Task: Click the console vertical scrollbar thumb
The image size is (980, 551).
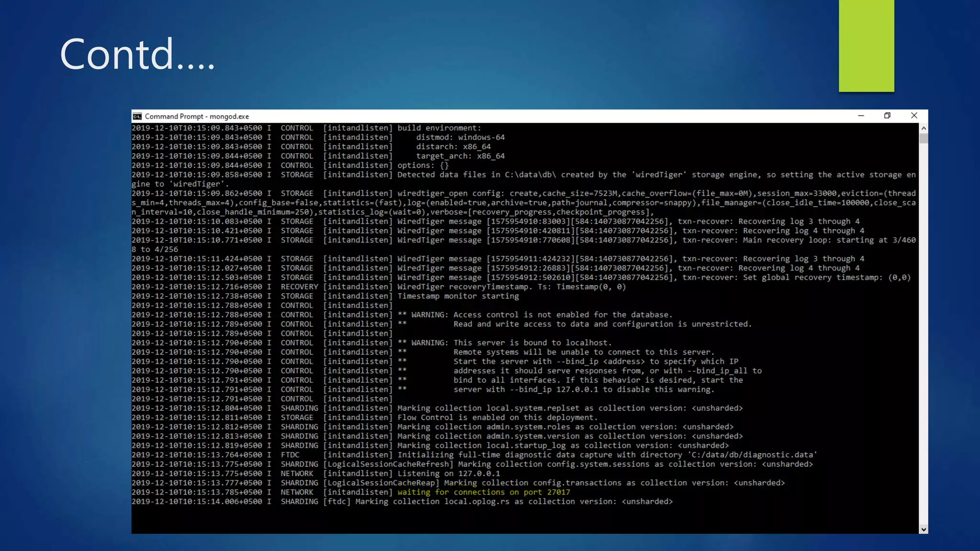Action: [924, 138]
